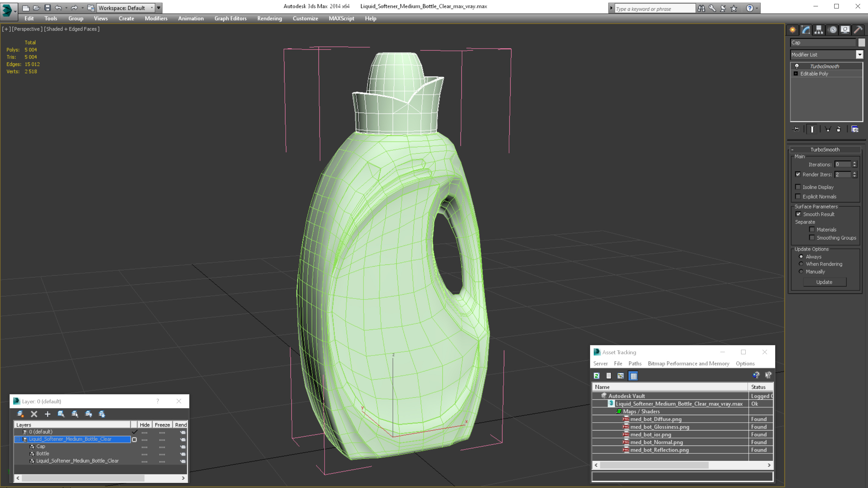
Task: Click the favorites star icon
Action: [734, 8]
